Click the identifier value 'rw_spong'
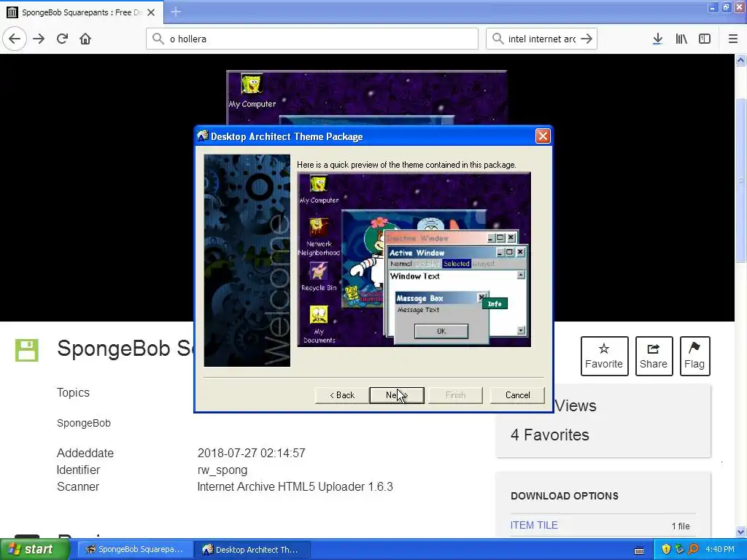 pos(222,470)
